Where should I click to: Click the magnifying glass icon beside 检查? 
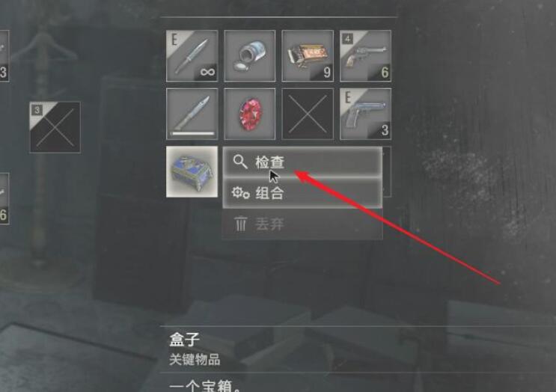click(x=240, y=162)
